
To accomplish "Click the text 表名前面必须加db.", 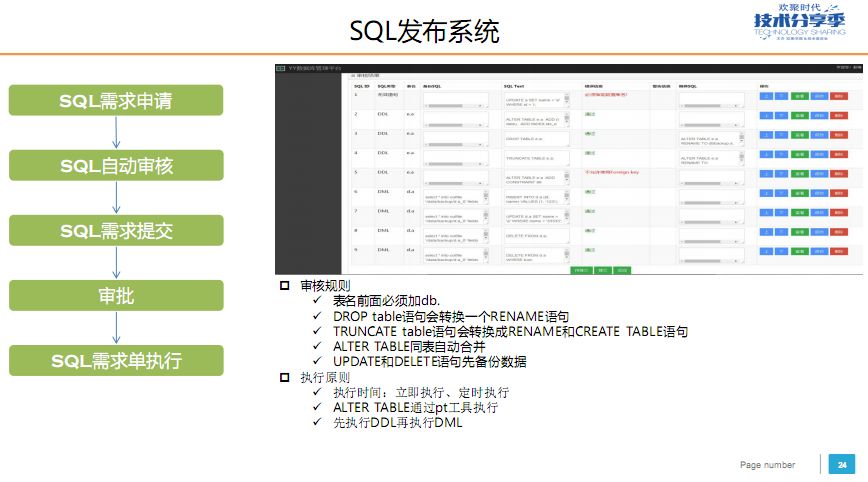I will (x=386, y=301).
